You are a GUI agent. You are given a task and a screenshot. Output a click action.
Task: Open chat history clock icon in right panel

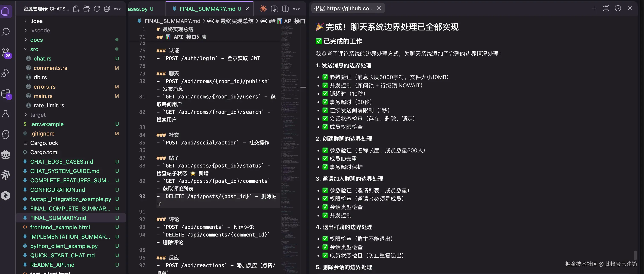(x=618, y=8)
